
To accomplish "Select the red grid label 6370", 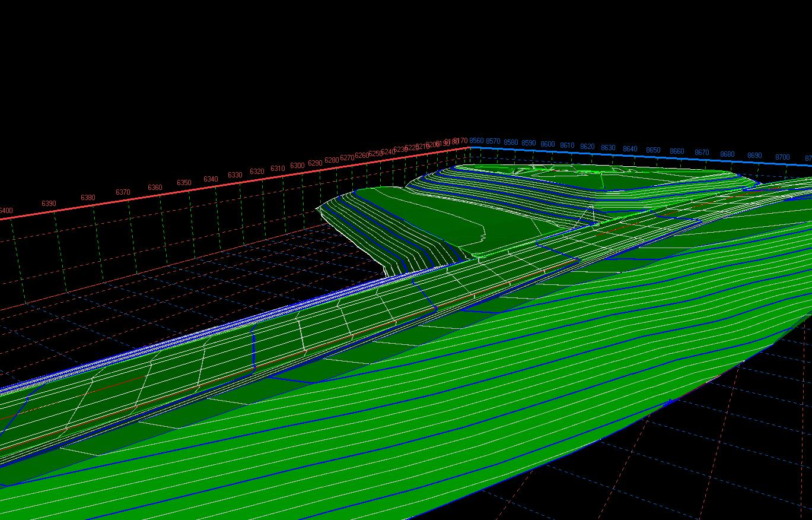I will click(123, 192).
